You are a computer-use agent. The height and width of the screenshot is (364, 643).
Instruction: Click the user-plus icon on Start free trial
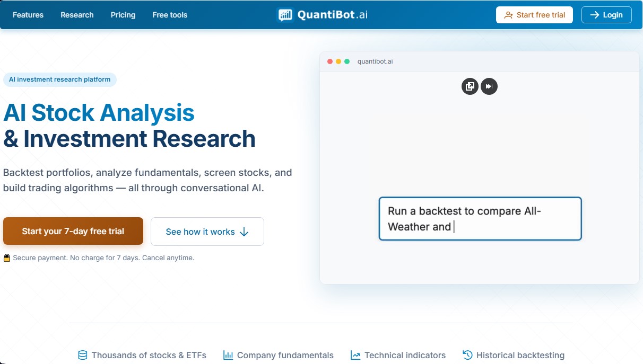509,15
